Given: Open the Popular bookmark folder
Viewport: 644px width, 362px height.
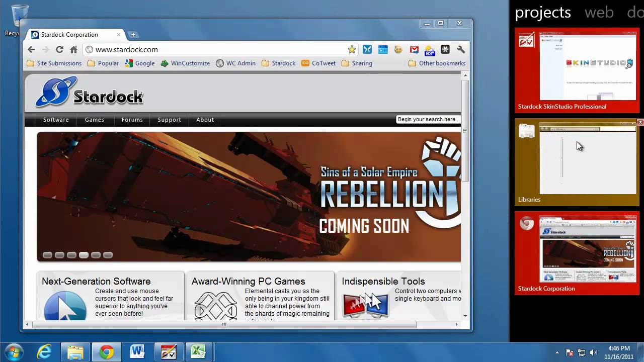Looking at the screenshot, I should coord(103,63).
